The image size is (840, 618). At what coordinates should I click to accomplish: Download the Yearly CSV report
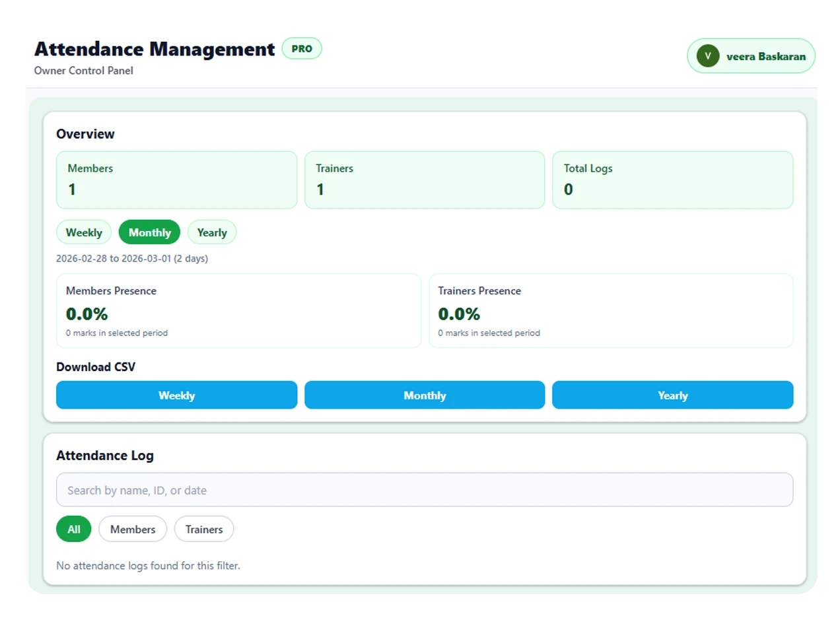pyautogui.click(x=672, y=395)
